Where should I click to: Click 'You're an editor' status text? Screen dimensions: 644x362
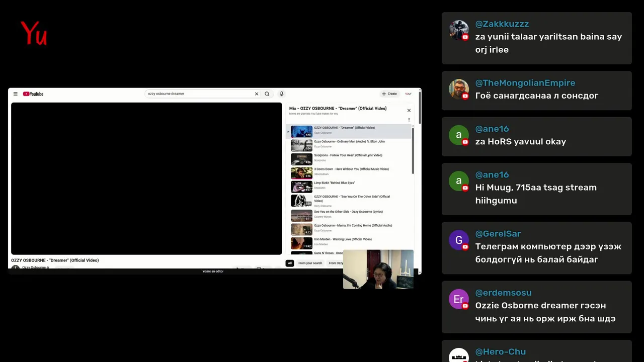click(x=213, y=271)
